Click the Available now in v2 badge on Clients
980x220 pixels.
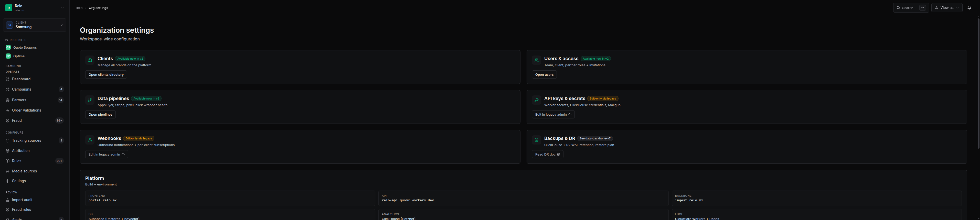point(130,59)
